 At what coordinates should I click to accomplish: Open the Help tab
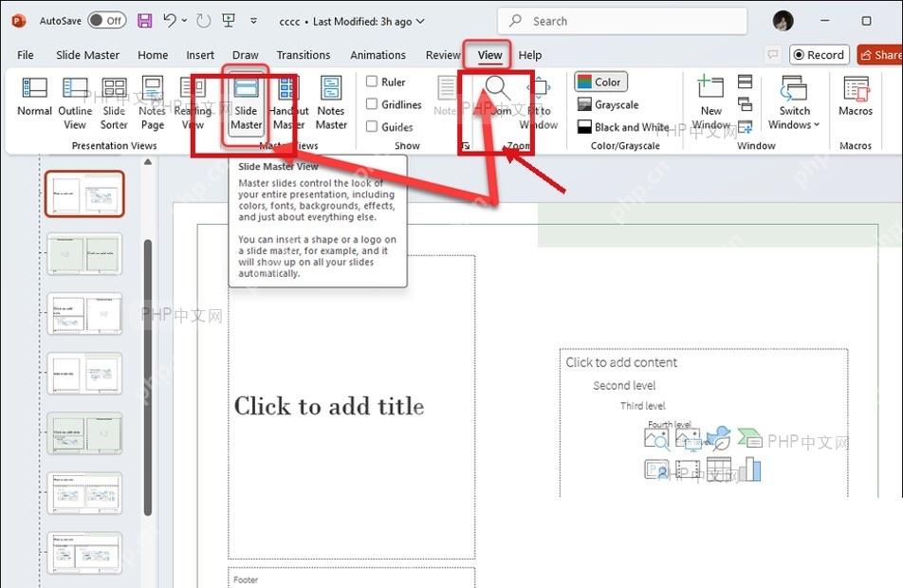(x=530, y=55)
